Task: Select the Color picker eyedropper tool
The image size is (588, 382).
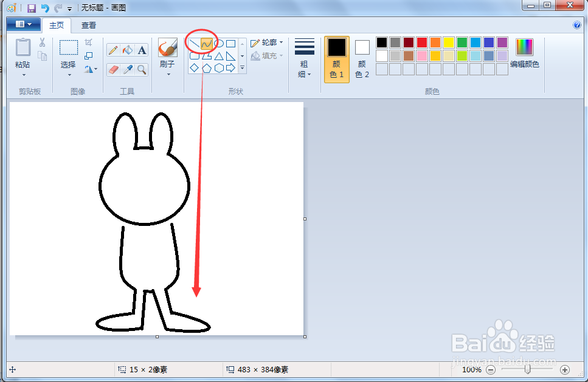Action: tap(126, 68)
